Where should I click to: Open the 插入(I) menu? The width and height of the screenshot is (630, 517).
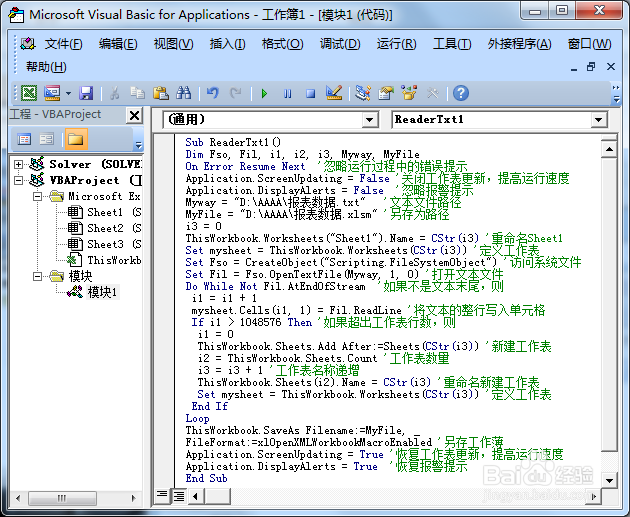tap(227, 44)
